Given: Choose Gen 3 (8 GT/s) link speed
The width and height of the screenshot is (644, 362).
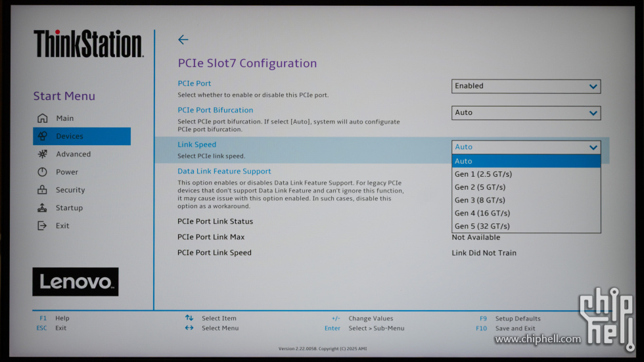Looking at the screenshot, I should pos(480,200).
